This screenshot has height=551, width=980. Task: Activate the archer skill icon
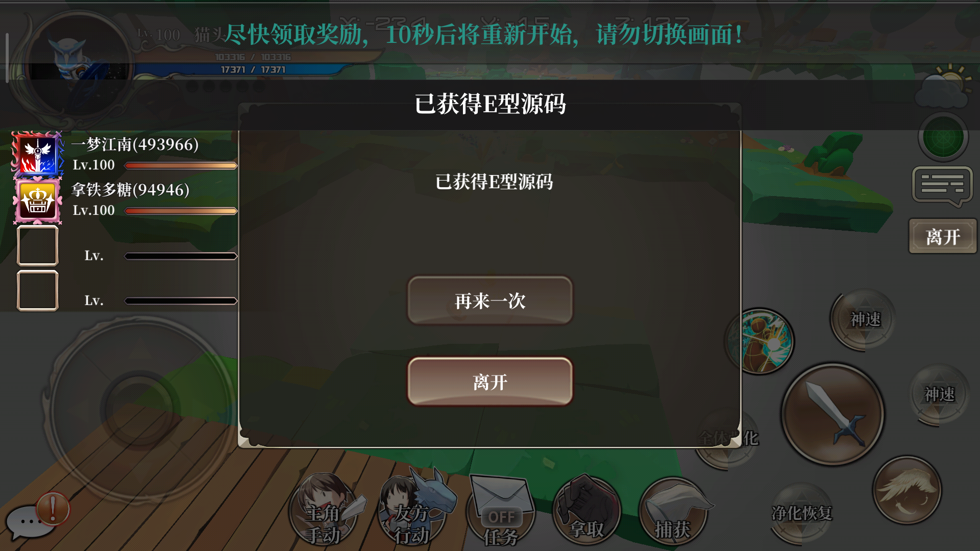tap(760, 341)
